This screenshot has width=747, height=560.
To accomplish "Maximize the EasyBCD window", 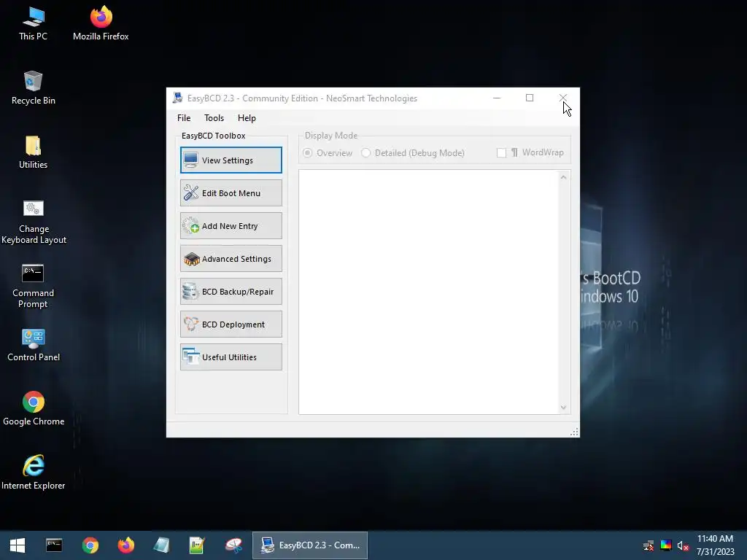I will (530, 98).
